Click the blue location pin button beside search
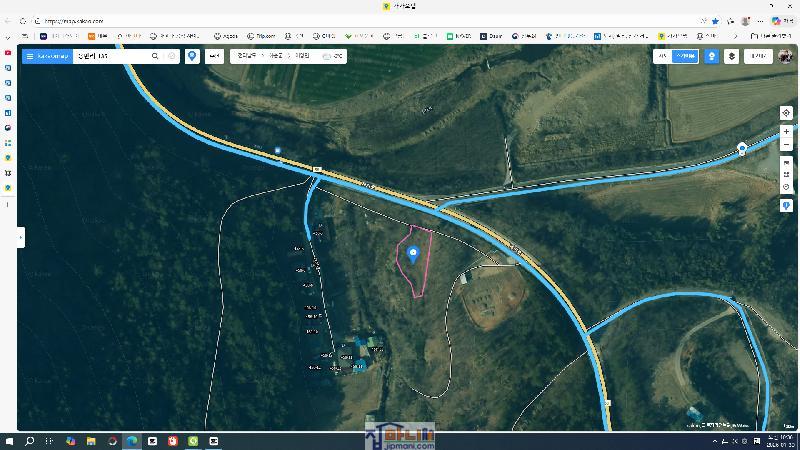Viewport: 800px width, 450px height. coord(192,56)
